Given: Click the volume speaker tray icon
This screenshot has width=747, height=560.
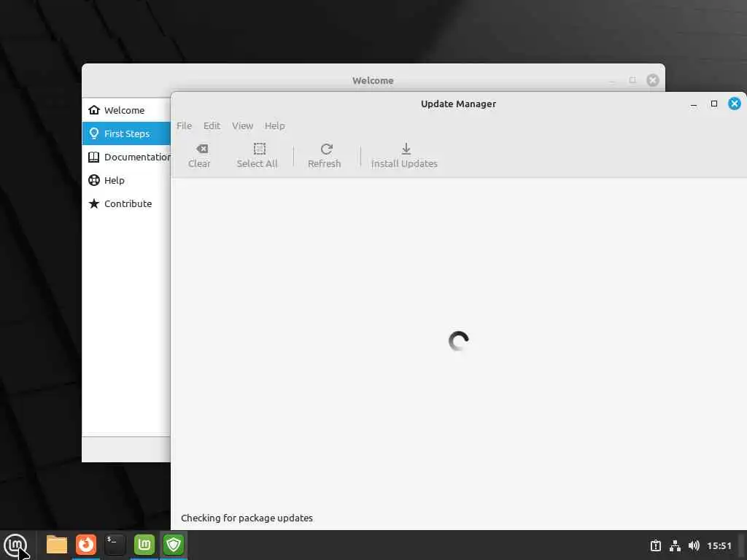Looking at the screenshot, I should tap(694, 545).
